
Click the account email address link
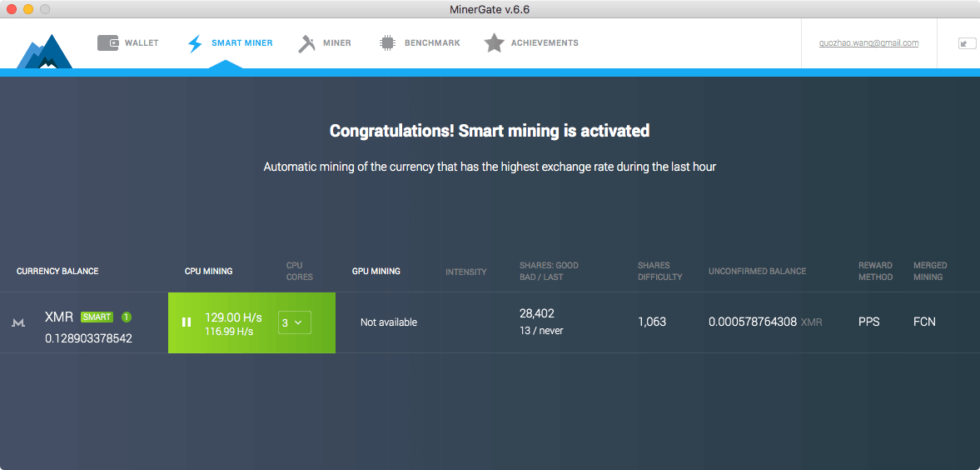pos(868,42)
